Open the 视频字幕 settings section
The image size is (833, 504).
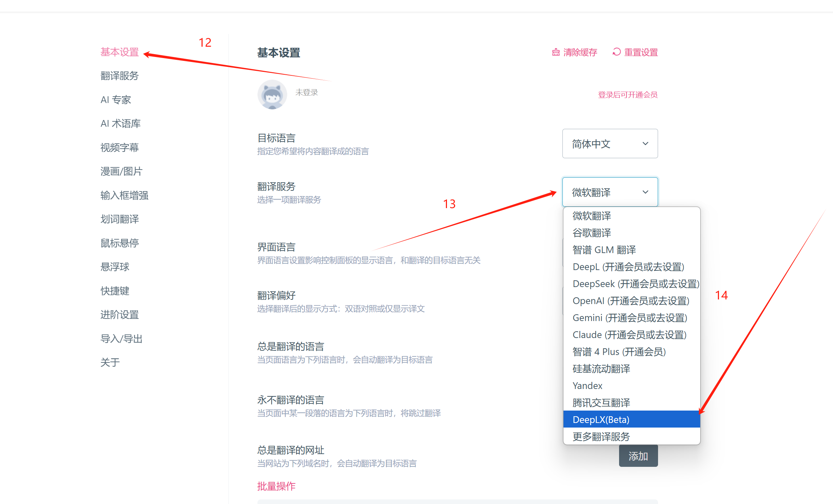tap(119, 148)
